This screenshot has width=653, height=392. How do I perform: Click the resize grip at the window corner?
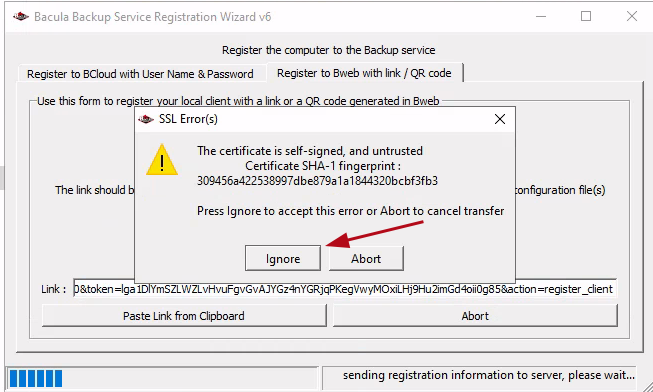pyautogui.click(x=646, y=385)
